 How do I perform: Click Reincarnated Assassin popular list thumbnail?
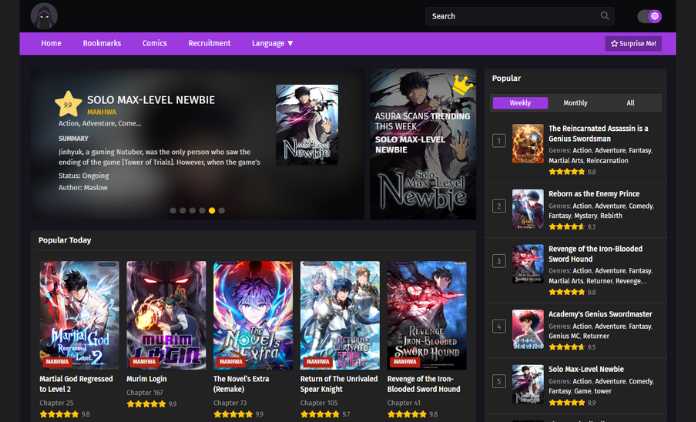[528, 144]
